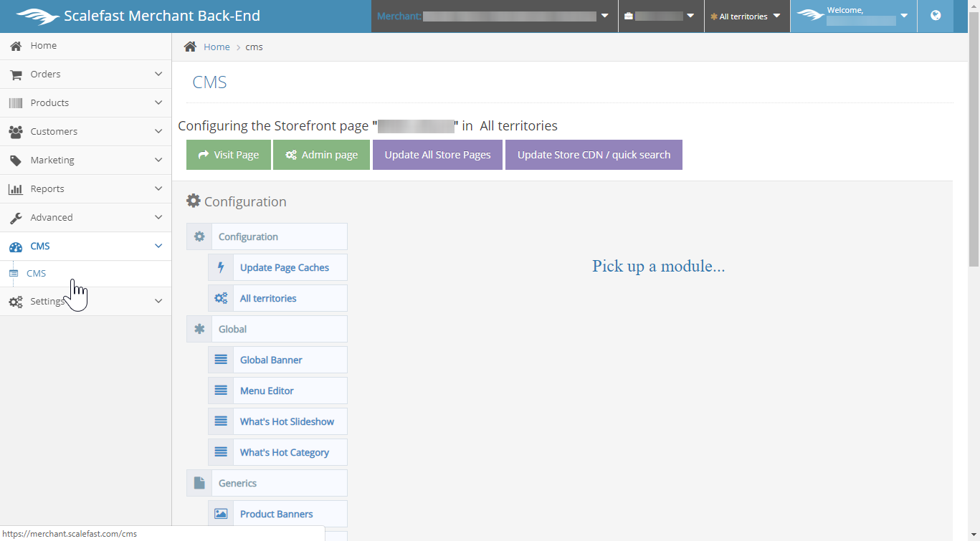Click the globe icon in top bar
This screenshot has width=980, height=541.
coord(936,16)
